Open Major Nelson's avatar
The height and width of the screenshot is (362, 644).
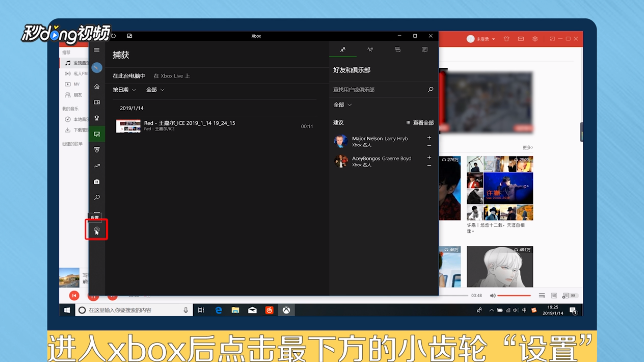pyautogui.click(x=341, y=141)
